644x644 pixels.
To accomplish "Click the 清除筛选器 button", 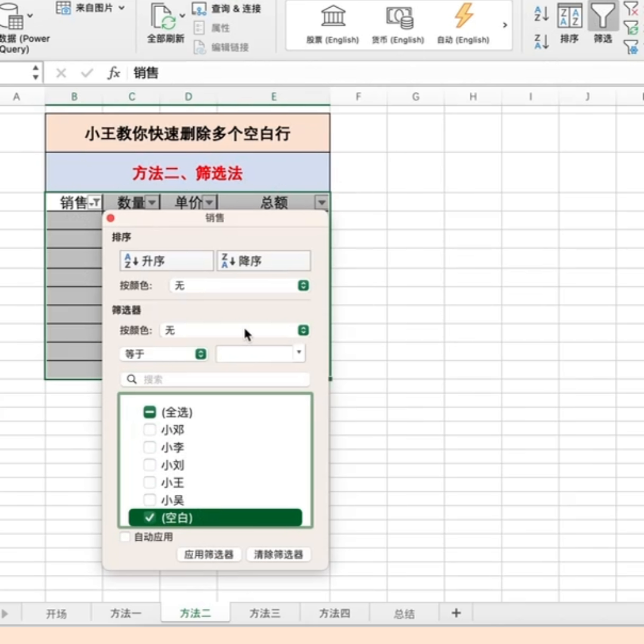I will tap(278, 555).
